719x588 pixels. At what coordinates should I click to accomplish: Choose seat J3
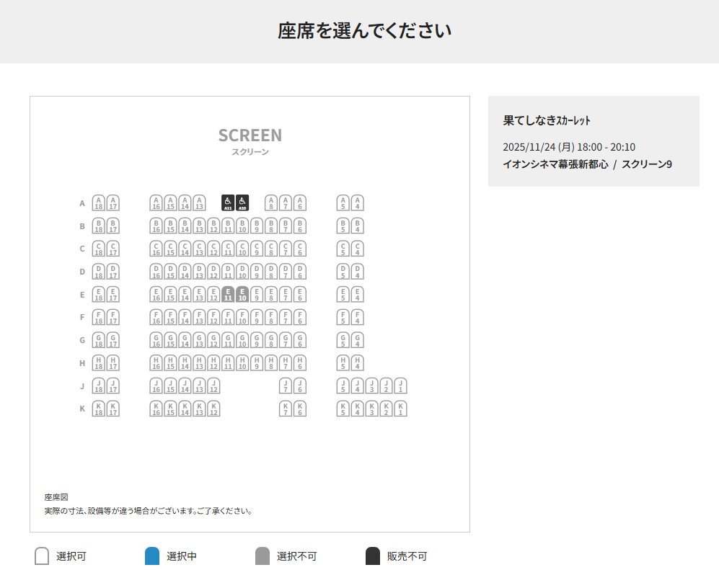[x=371, y=386]
